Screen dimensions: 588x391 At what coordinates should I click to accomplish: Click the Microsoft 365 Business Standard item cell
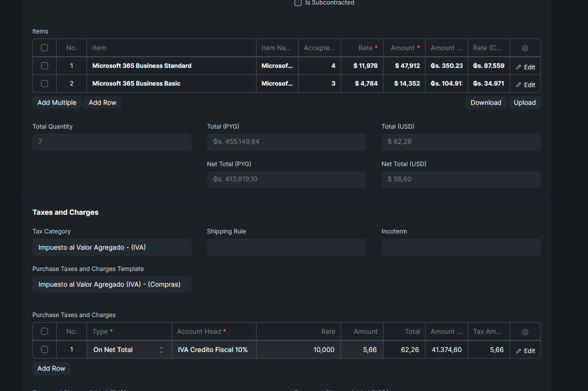[172, 66]
